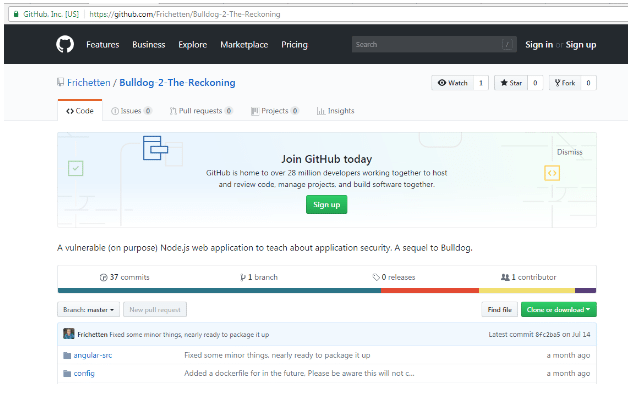
Task: Dismiss the Join GitHub banner
Action: point(568,152)
